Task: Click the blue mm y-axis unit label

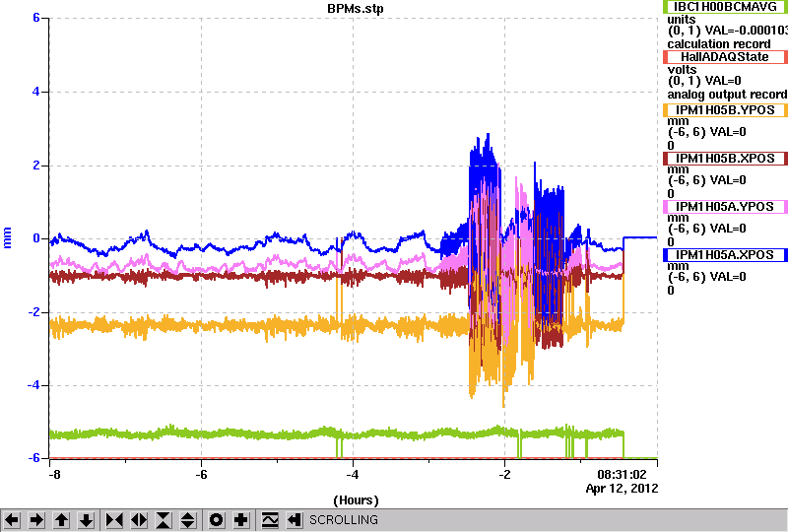Action: pyautogui.click(x=7, y=237)
